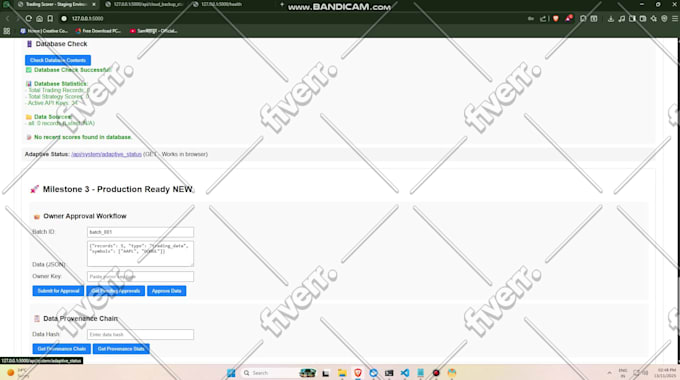Viewport: 680px width, 380px height.
Task: Click the Approve Data button
Action: (x=167, y=291)
